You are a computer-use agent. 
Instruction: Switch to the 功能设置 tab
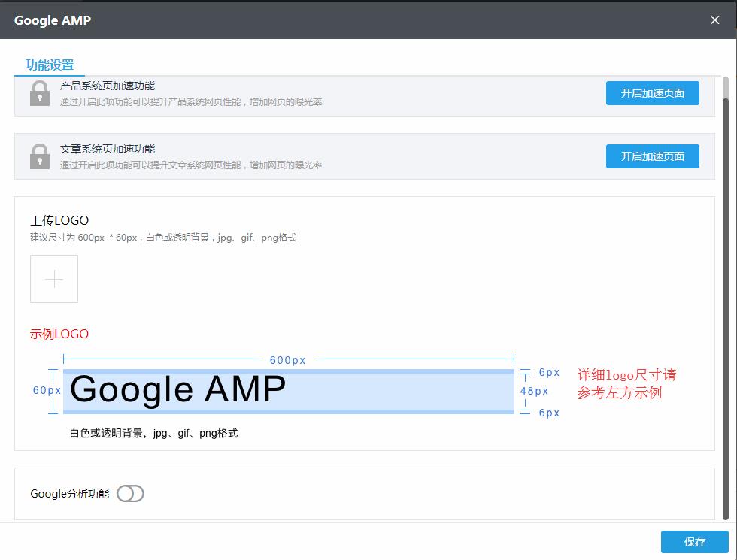[x=50, y=65]
